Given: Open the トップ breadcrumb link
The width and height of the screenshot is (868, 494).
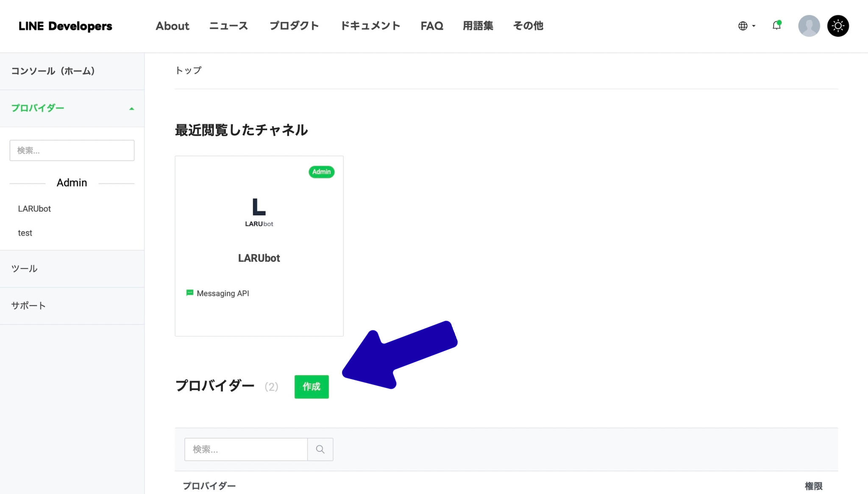Looking at the screenshot, I should 188,70.
